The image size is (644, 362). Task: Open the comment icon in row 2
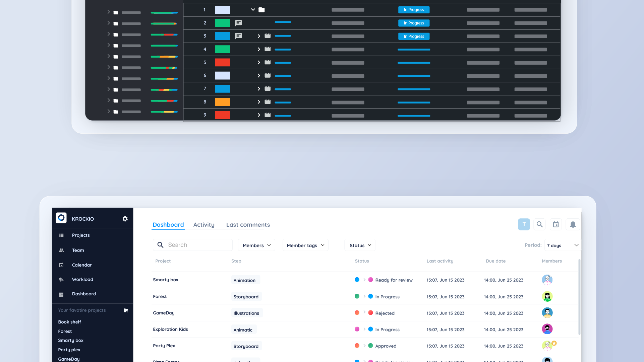point(238,23)
